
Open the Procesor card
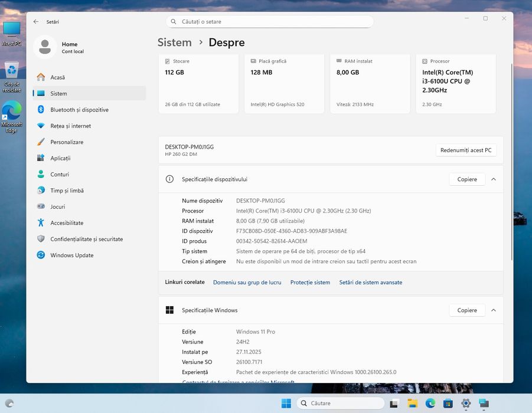tap(456, 84)
